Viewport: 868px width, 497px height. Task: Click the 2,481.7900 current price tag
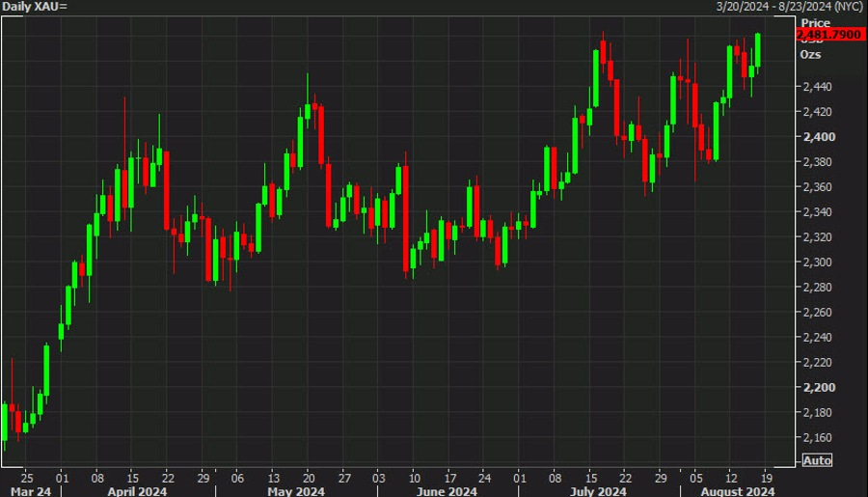click(x=829, y=35)
